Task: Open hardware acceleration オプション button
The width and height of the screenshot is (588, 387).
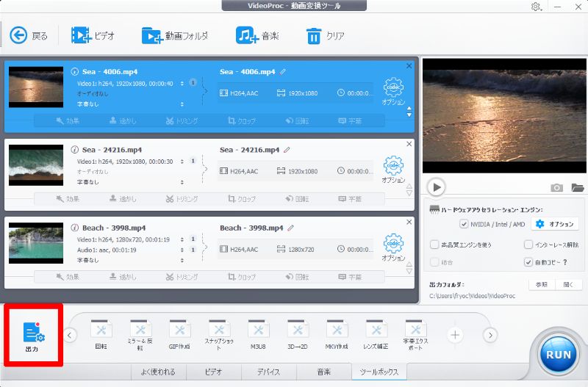Action: point(555,224)
